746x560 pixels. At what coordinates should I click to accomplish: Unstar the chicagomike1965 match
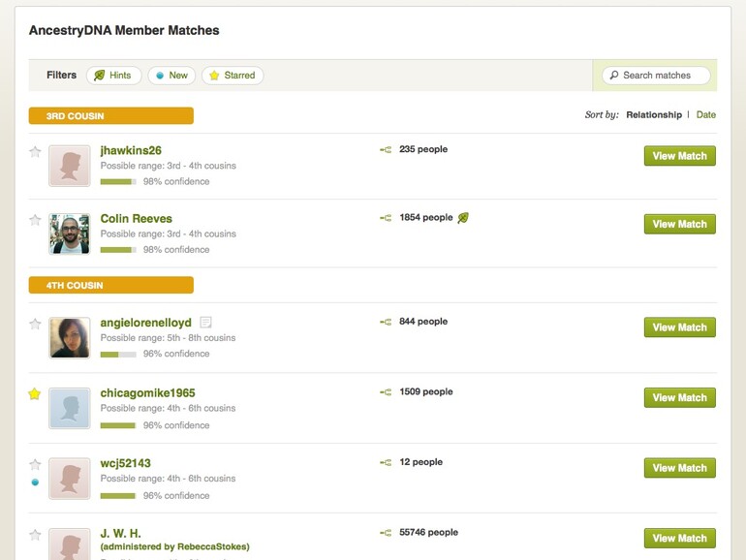pyautogui.click(x=34, y=394)
